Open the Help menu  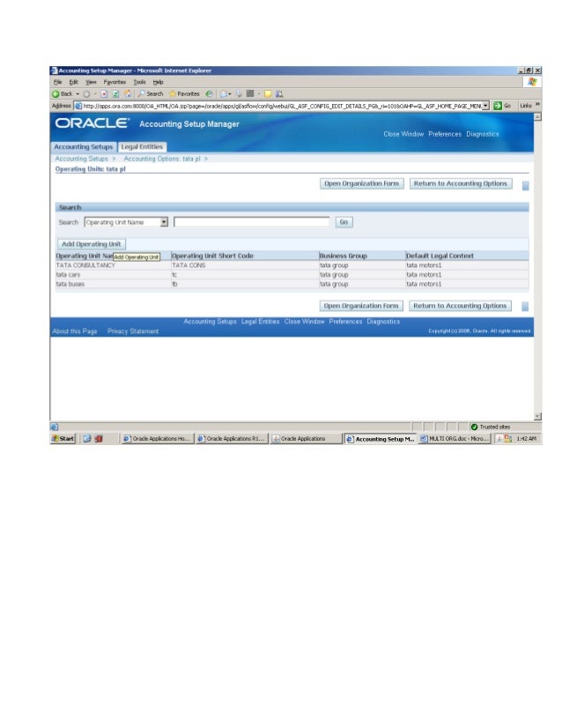click(x=159, y=82)
